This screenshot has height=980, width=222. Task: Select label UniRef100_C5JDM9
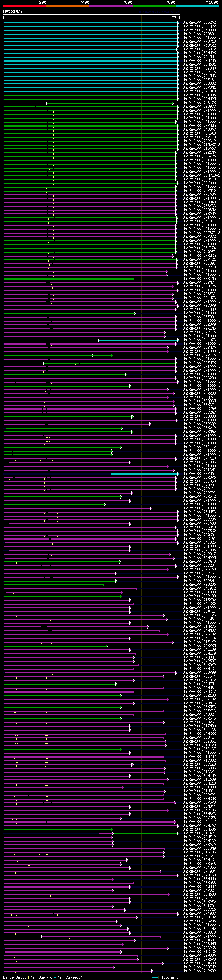[199, 849]
